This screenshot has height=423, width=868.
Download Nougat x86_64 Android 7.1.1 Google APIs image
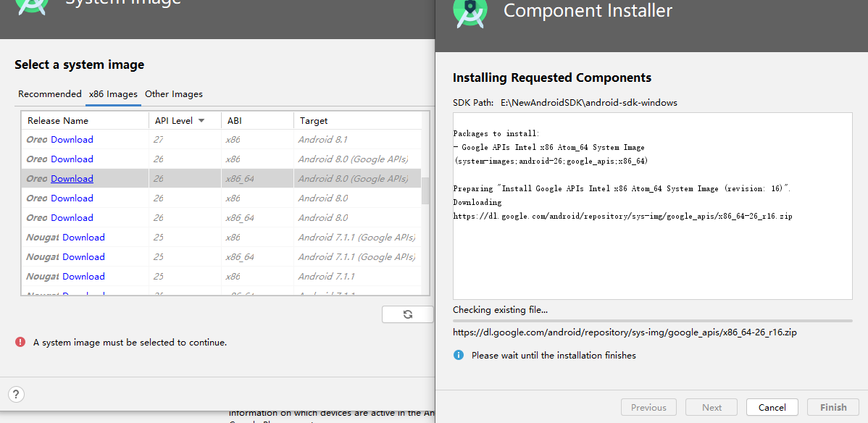[83, 257]
